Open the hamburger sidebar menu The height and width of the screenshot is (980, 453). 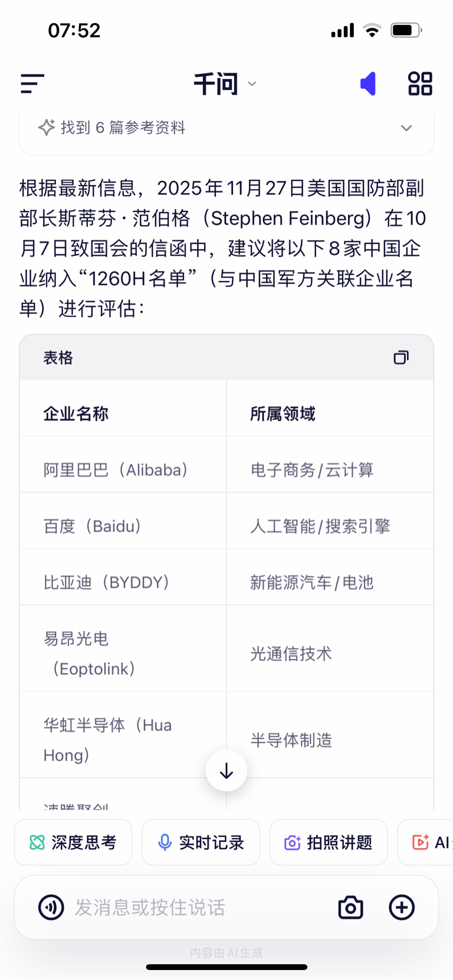pos(32,84)
